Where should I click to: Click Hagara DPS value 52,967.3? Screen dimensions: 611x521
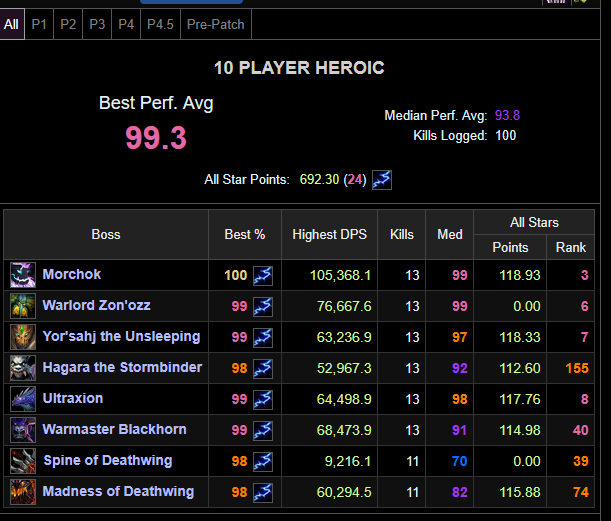(344, 368)
